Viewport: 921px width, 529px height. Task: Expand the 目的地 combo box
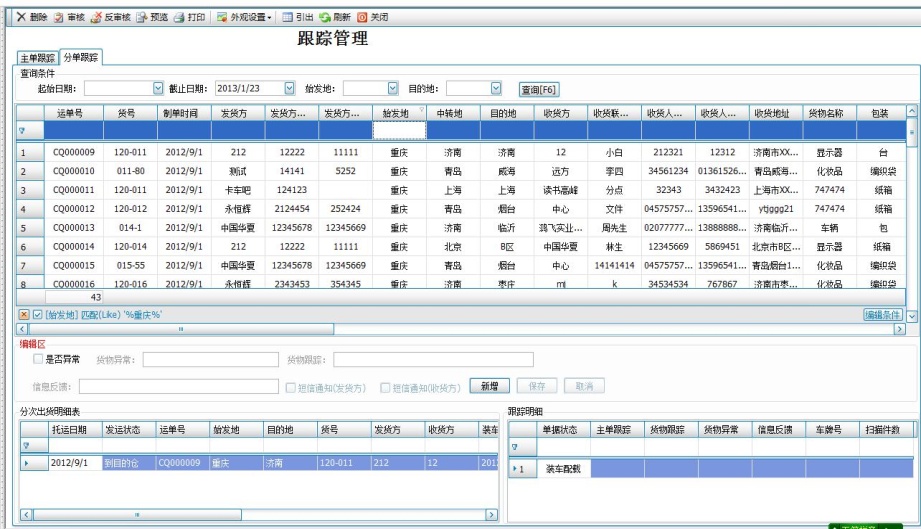(496, 88)
